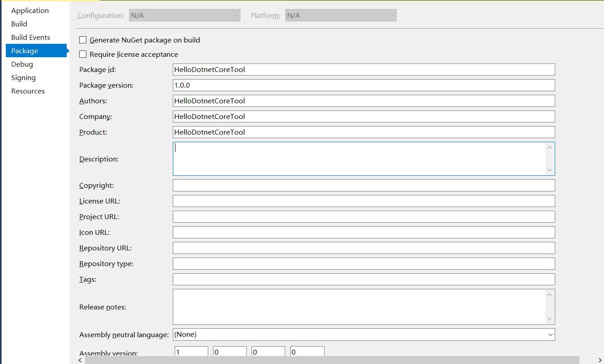Go to the Build Events tab

30,38
